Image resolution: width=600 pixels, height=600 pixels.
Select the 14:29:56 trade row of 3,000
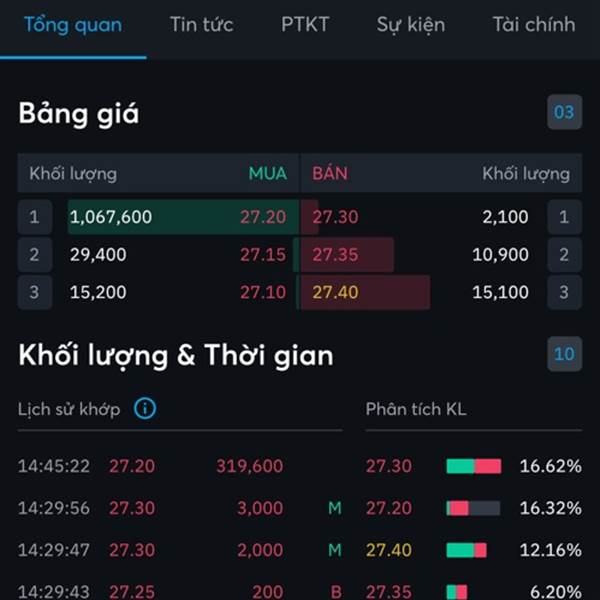coord(180,508)
